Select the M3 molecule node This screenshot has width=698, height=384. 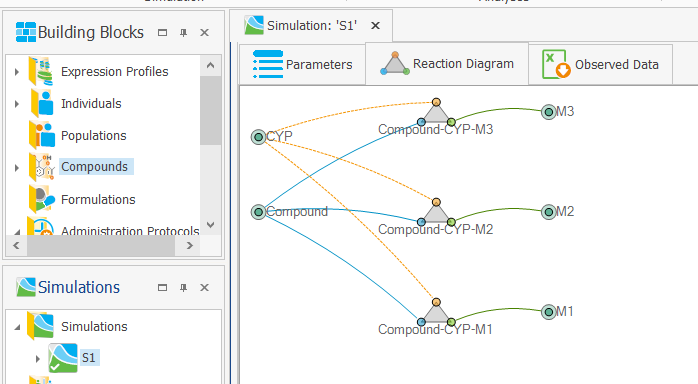(548, 112)
